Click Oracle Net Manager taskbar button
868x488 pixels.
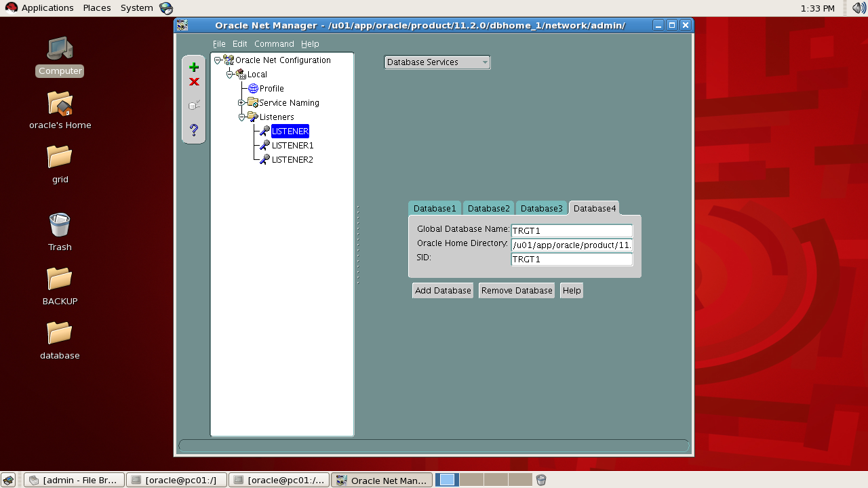coord(382,480)
